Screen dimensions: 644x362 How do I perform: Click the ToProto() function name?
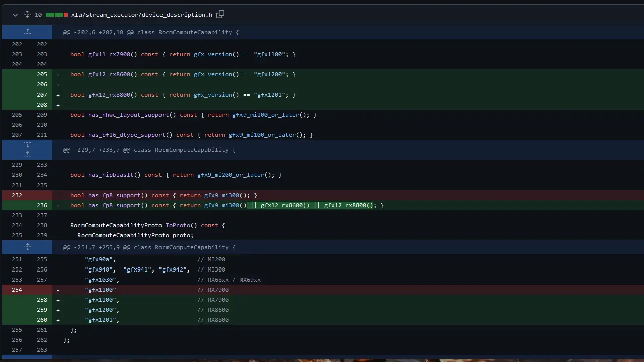(x=181, y=225)
